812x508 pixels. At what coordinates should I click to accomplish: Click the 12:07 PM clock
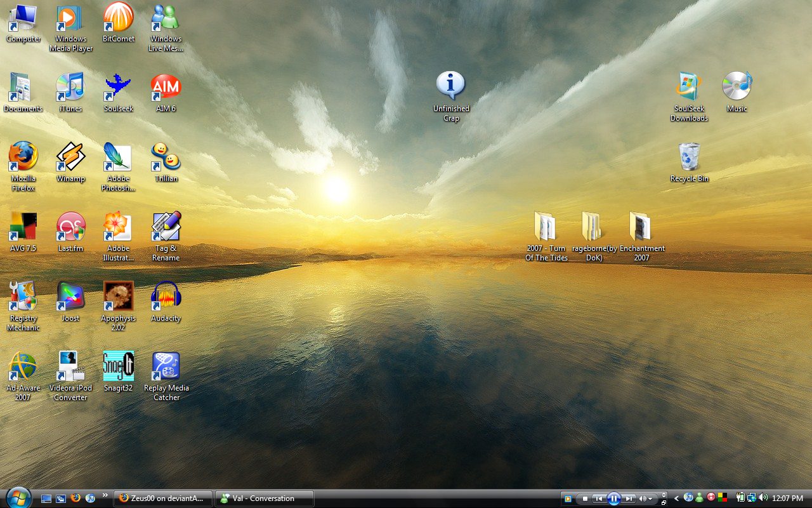(x=787, y=498)
